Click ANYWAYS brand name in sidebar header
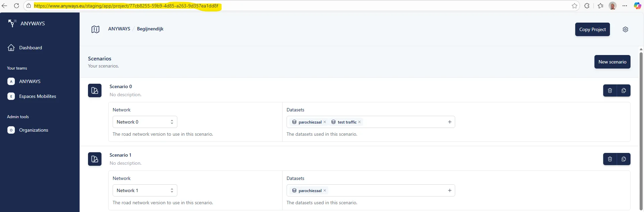The width and height of the screenshot is (644, 212). (33, 23)
